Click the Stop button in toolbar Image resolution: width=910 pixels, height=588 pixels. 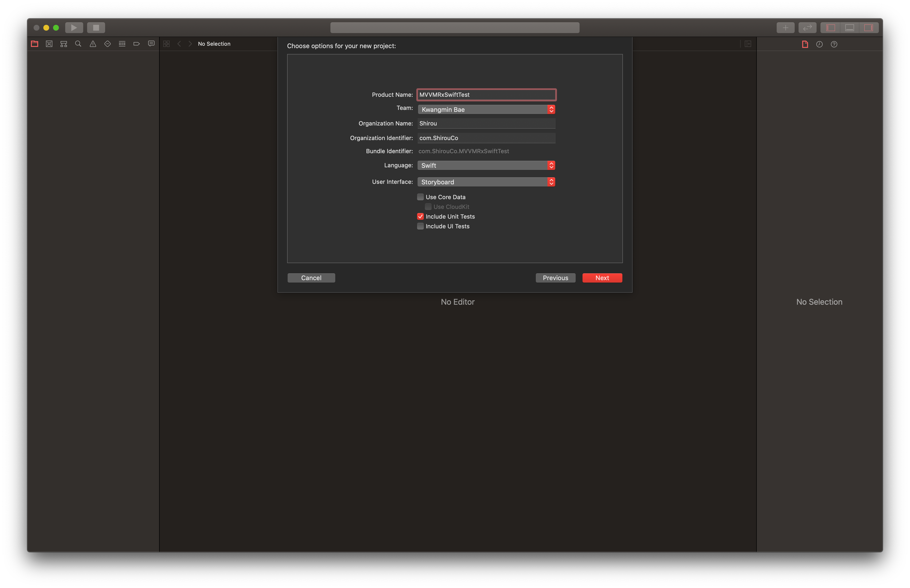96,27
